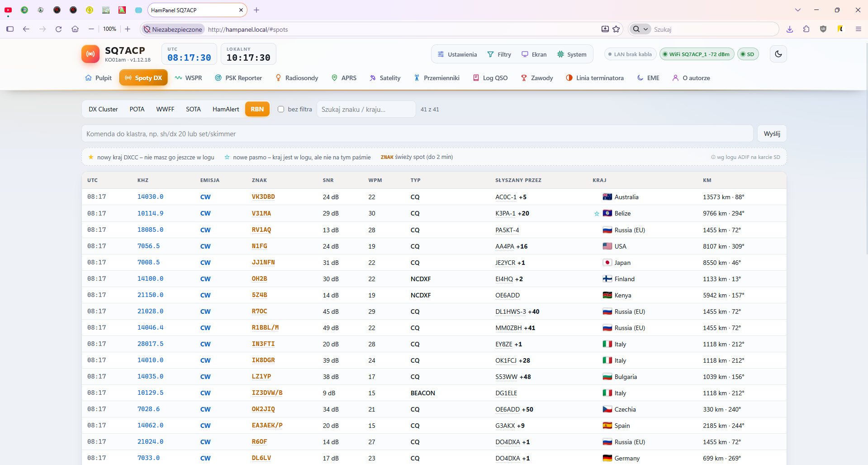Viewport: 868px width, 465px height.
Task: Switch to APRS tab
Action: (x=344, y=78)
